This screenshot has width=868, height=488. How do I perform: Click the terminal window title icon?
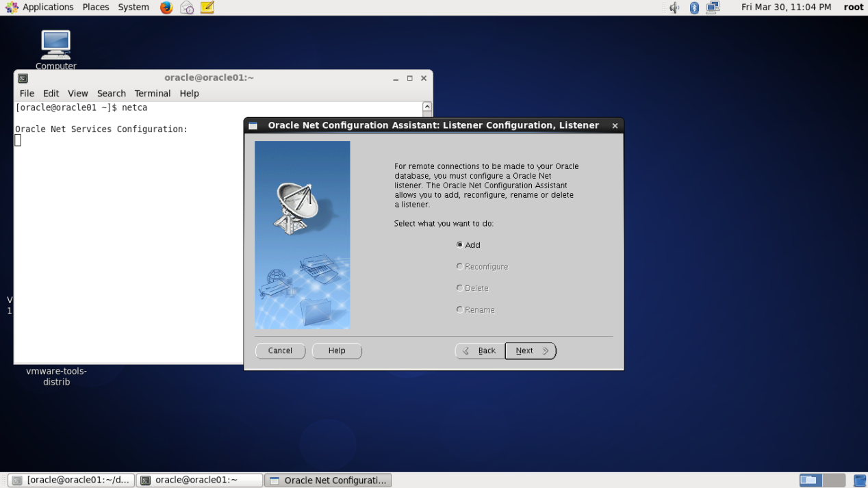pyautogui.click(x=23, y=78)
